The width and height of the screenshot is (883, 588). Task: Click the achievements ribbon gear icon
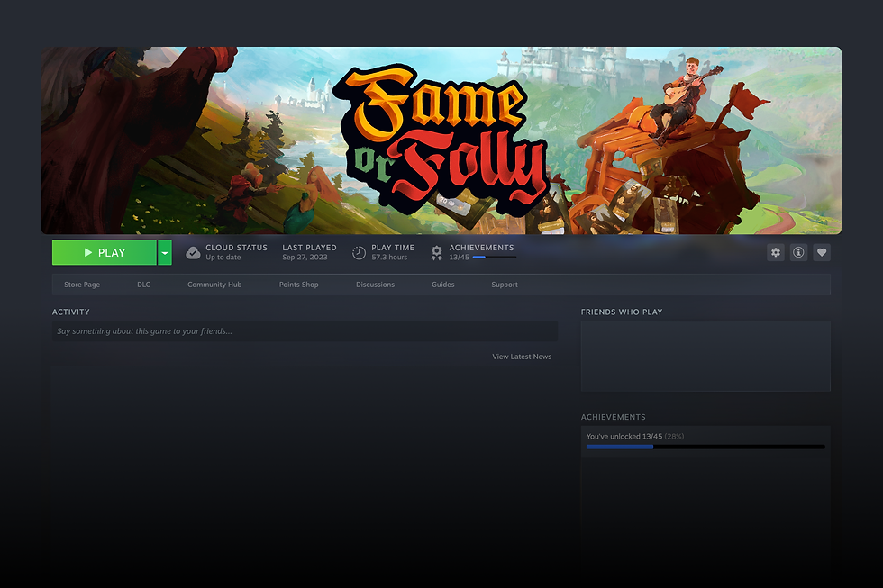pyautogui.click(x=436, y=253)
